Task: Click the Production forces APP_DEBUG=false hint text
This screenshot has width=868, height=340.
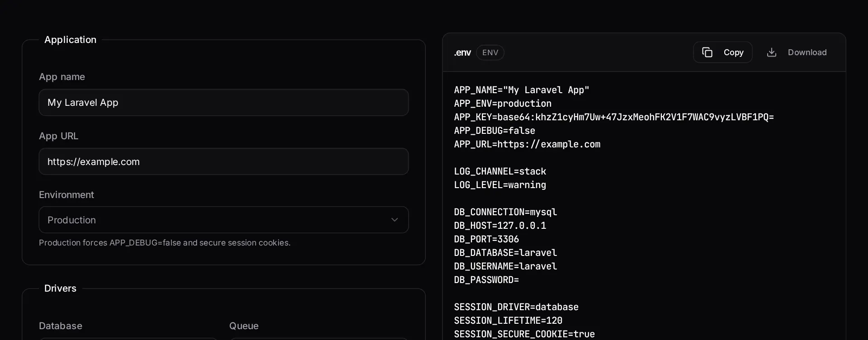Action: [165, 243]
